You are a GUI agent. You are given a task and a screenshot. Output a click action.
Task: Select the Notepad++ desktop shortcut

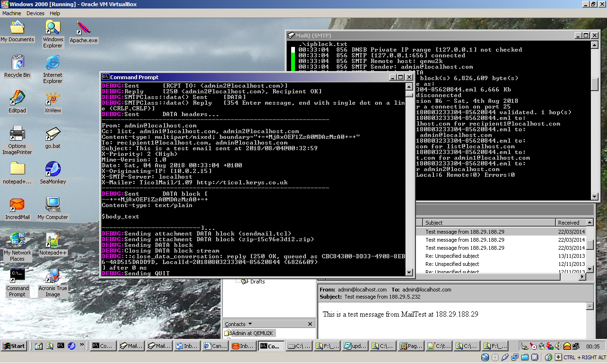click(x=53, y=244)
